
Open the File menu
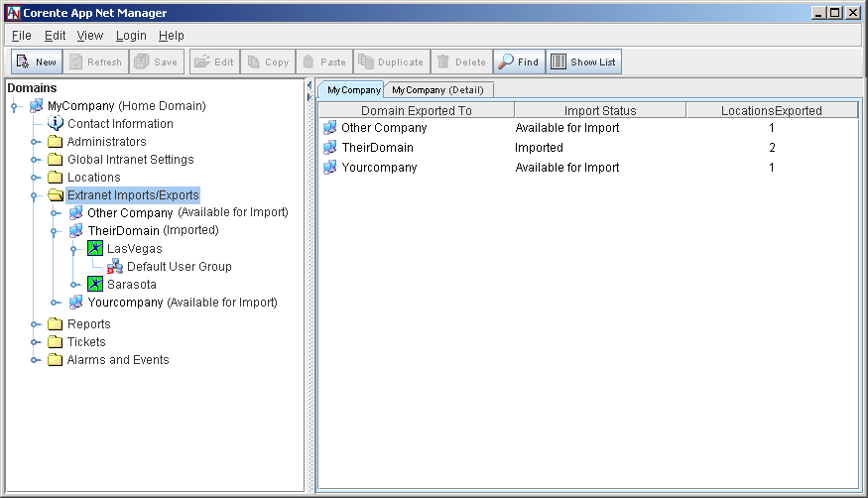(22, 36)
